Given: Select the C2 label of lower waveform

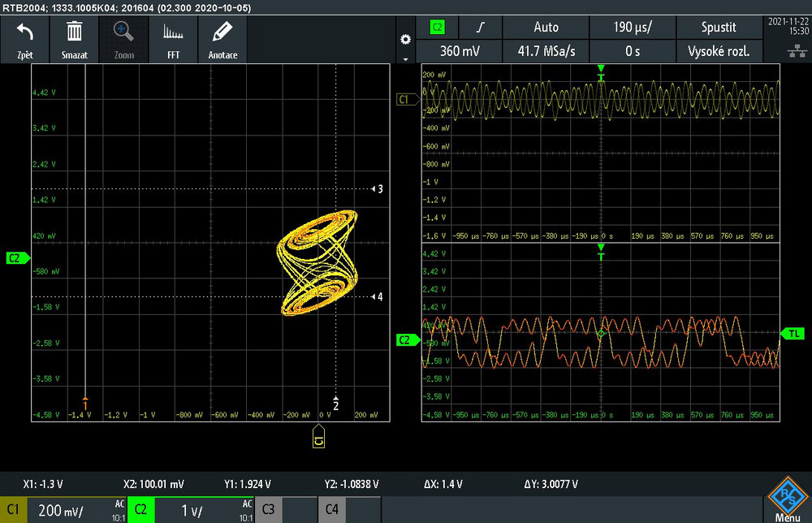Looking at the screenshot, I should coord(408,340).
